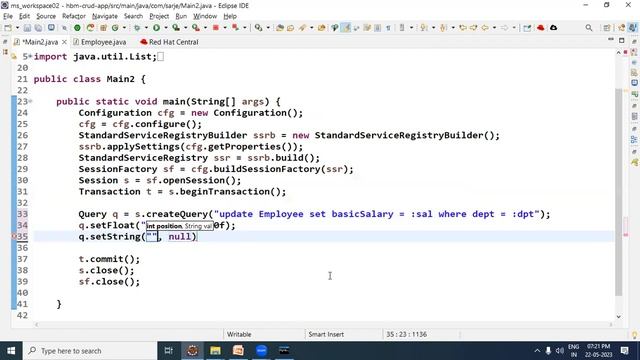Click the green circle toolbar icon
Screen dimensions: 640x360
pos(77,28)
